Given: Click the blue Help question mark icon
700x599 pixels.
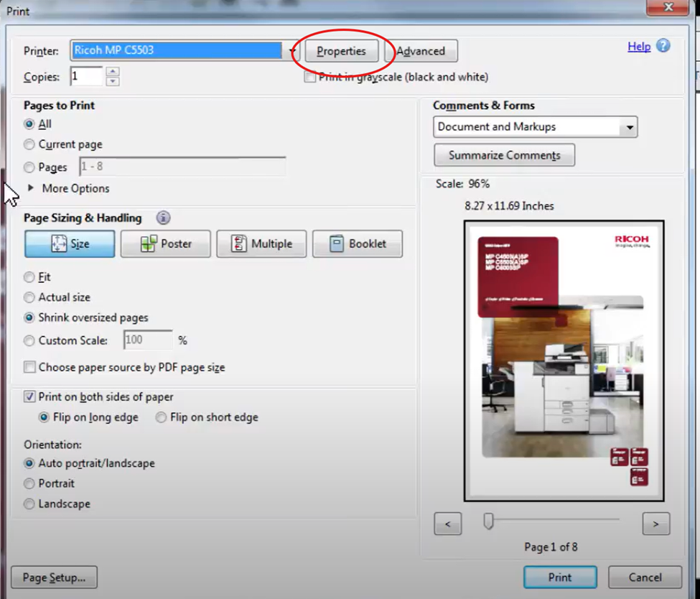Looking at the screenshot, I should pos(663,46).
